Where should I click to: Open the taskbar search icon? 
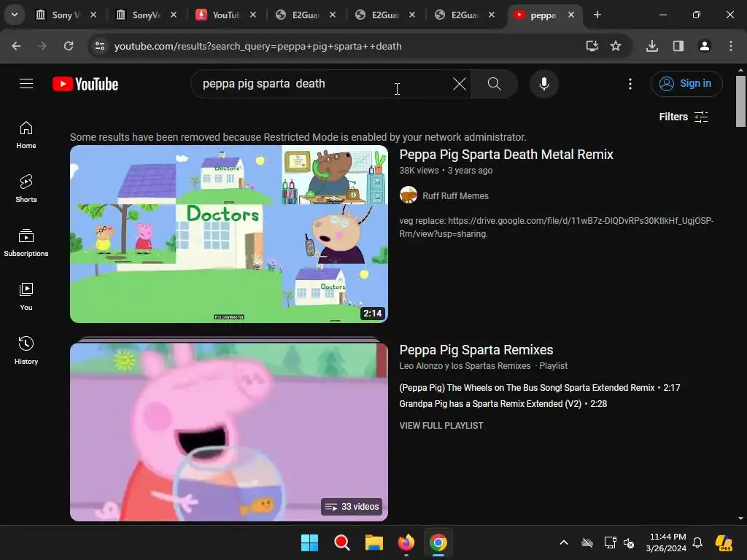(x=341, y=542)
